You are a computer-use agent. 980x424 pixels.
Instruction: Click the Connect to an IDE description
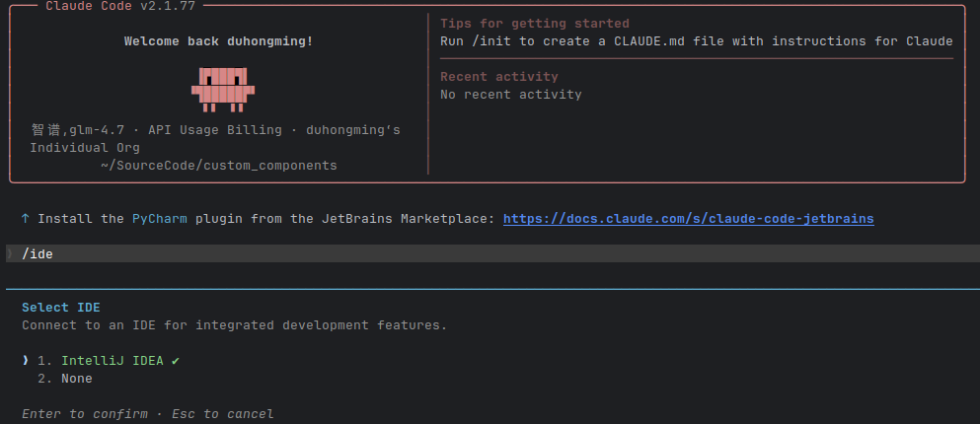[x=234, y=325]
